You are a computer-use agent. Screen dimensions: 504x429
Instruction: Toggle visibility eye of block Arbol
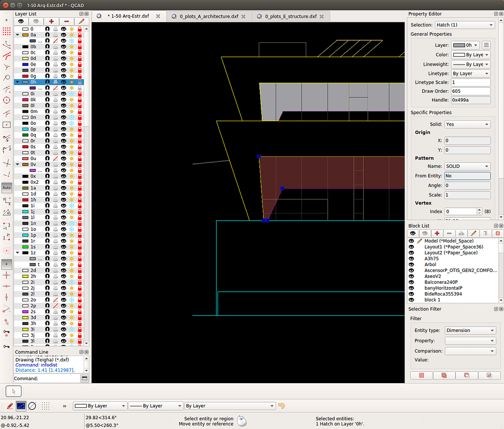click(x=411, y=264)
